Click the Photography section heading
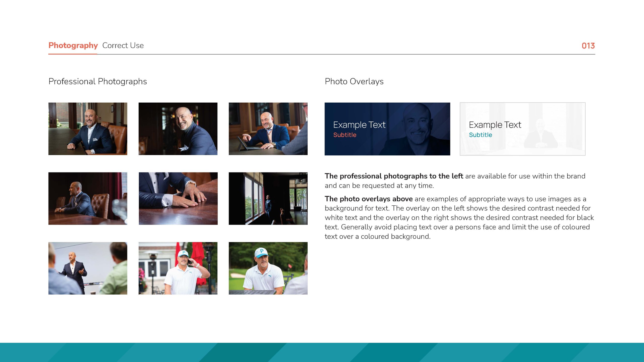Viewport: 644px width, 362px height. 73,46
